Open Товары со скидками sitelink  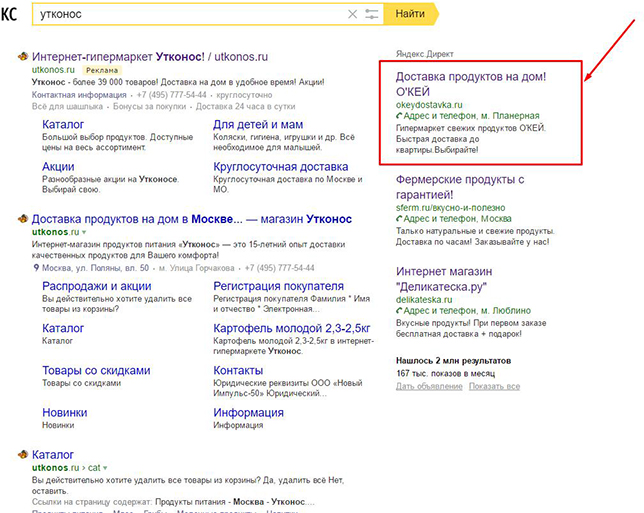(x=96, y=370)
